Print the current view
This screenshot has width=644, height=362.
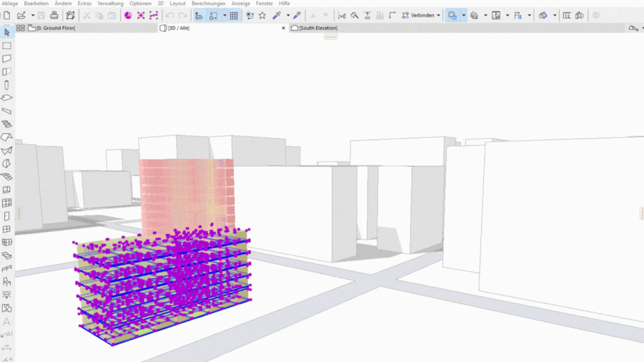point(54,15)
